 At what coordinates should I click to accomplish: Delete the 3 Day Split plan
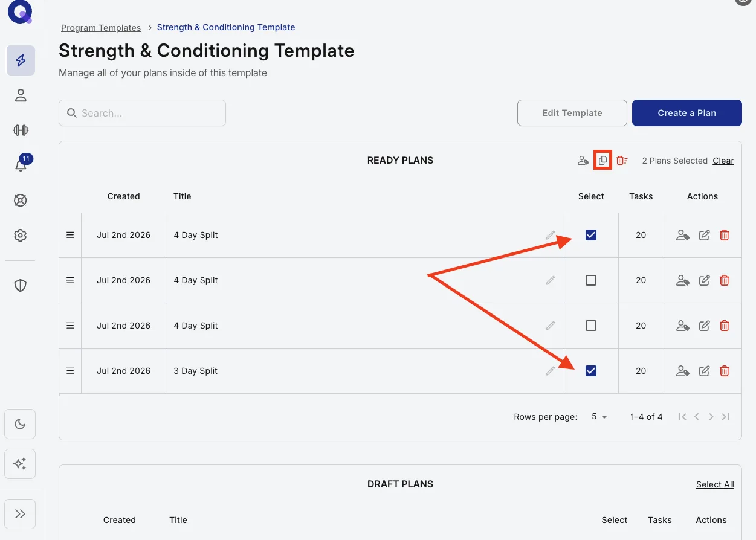725,371
